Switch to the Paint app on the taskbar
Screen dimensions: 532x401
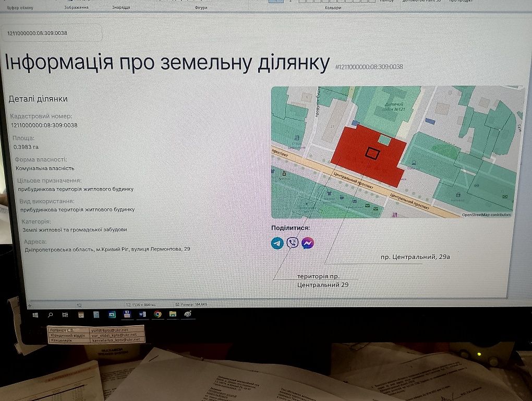188,314
